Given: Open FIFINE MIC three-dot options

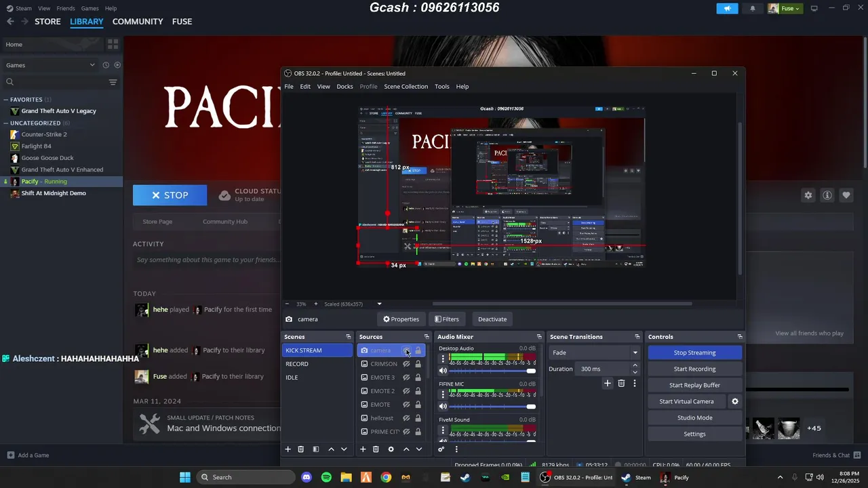Looking at the screenshot, I should (x=443, y=394).
